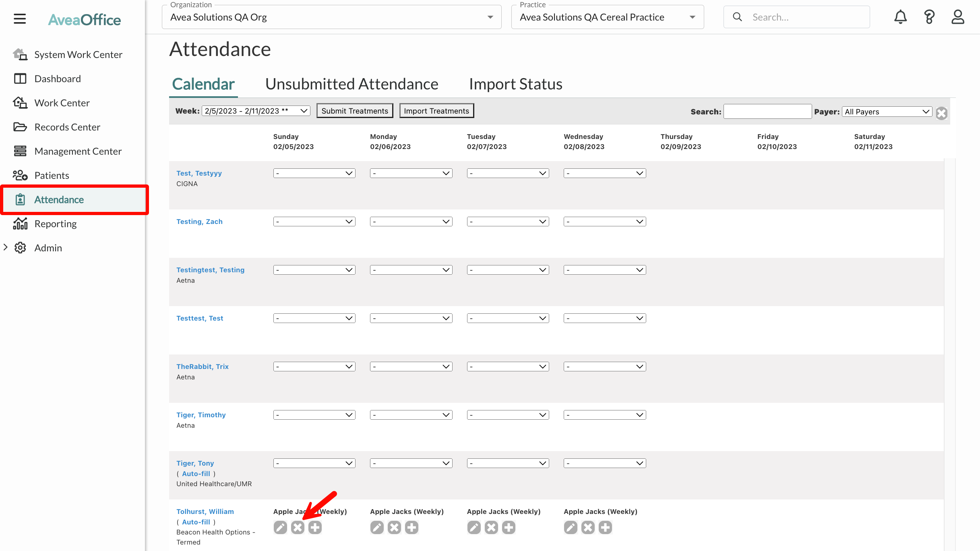The height and width of the screenshot is (551, 980).
Task: Open patient Testtest, Test link
Action: 200,318
